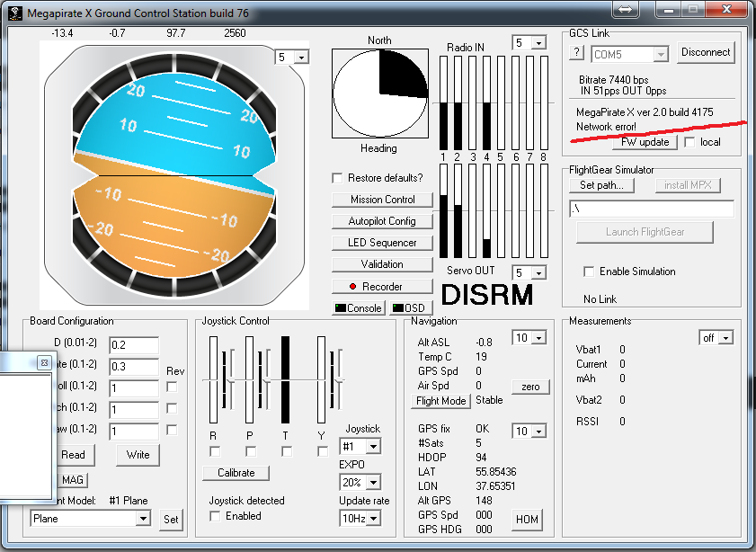Click Set path... for FlightGear

tap(601, 185)
